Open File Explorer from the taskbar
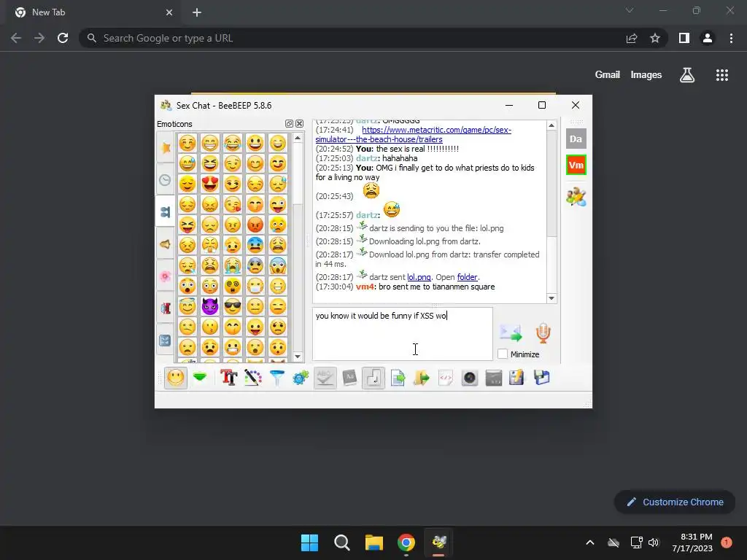This screenshot has width=747, height=560. [x=374, y=542]
